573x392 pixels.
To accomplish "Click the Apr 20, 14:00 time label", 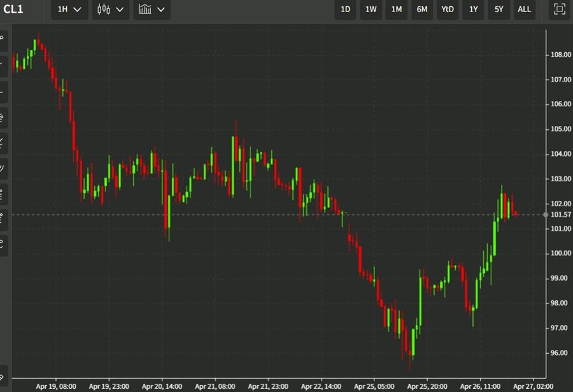I will pyautogui.click(x=162, y=386).
